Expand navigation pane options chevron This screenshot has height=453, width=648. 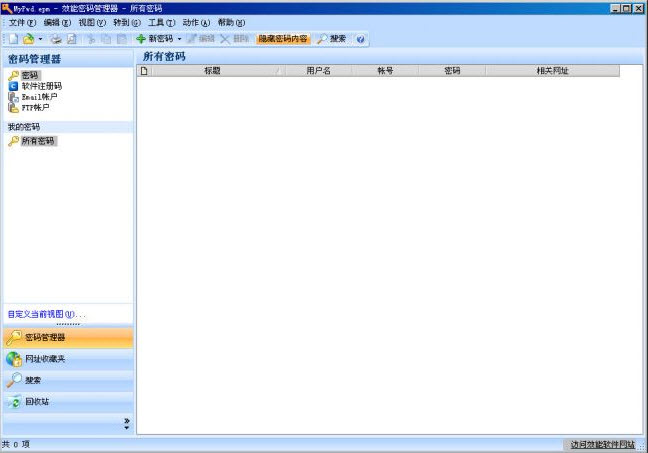(x=127, y=423)
